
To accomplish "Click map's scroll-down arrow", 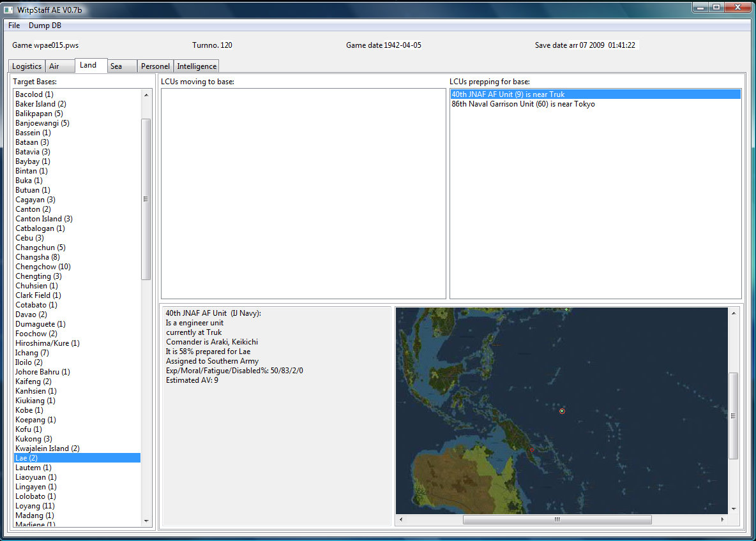I will tap(734, 508).
